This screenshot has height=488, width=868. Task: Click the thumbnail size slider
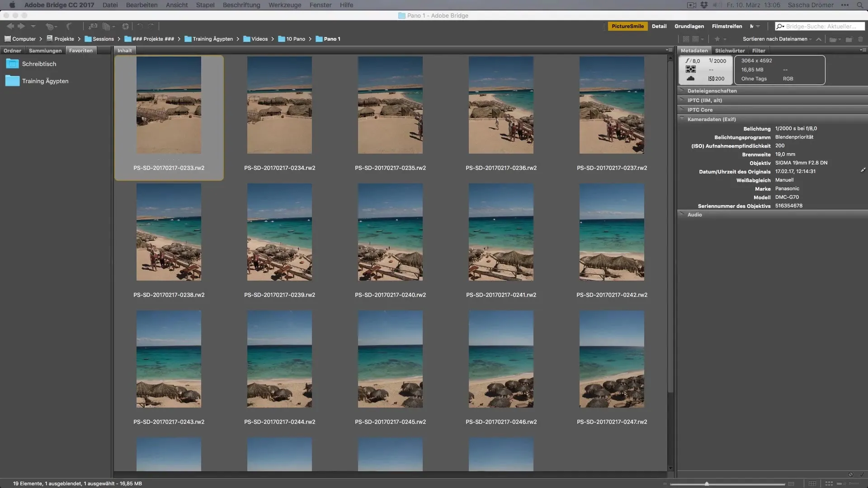click(707, 483)
